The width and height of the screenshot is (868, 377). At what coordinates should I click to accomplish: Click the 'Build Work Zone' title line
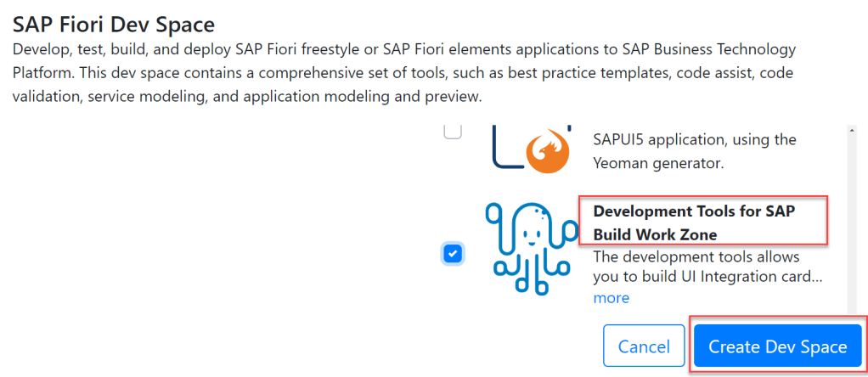[x=655, y=234]
